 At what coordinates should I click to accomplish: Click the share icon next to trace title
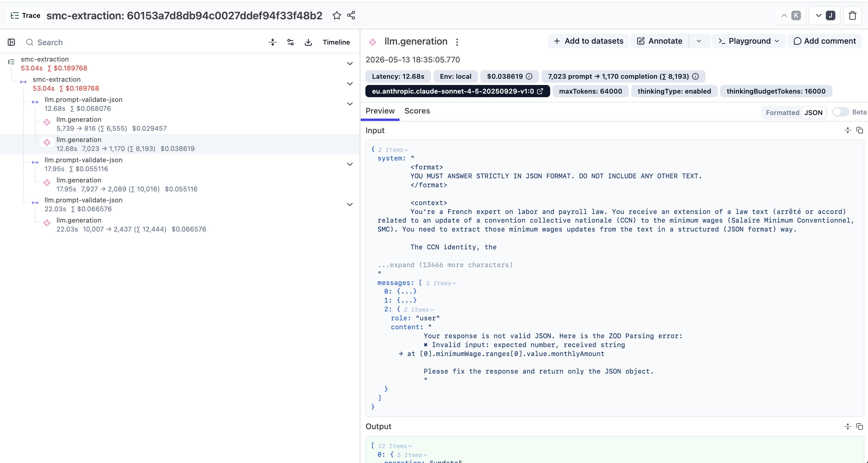351,15
